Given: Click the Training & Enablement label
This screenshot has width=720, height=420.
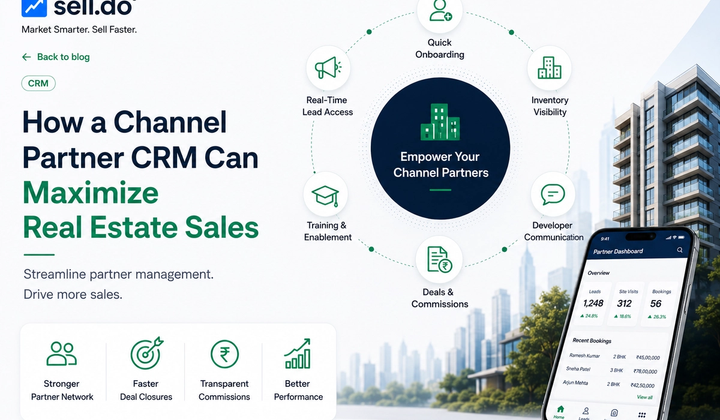Looking at the screenshot, I should pyautogui.click(x=327, y=231).
